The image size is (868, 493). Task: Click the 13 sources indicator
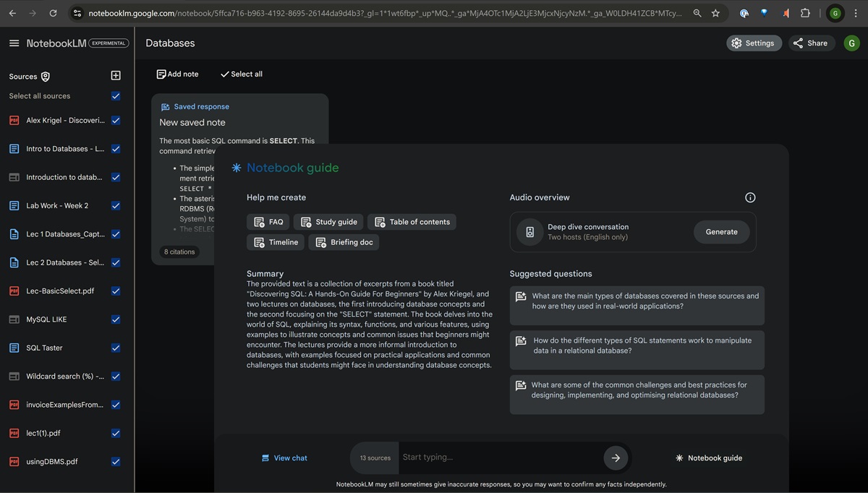[375, 458]
